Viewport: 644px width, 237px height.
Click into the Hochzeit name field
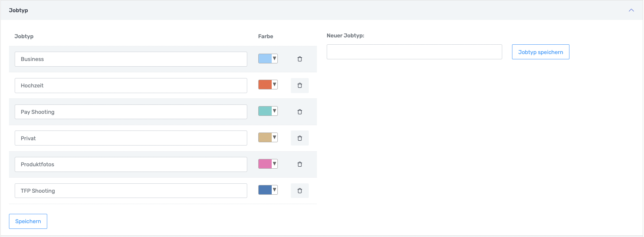(131, 86)
